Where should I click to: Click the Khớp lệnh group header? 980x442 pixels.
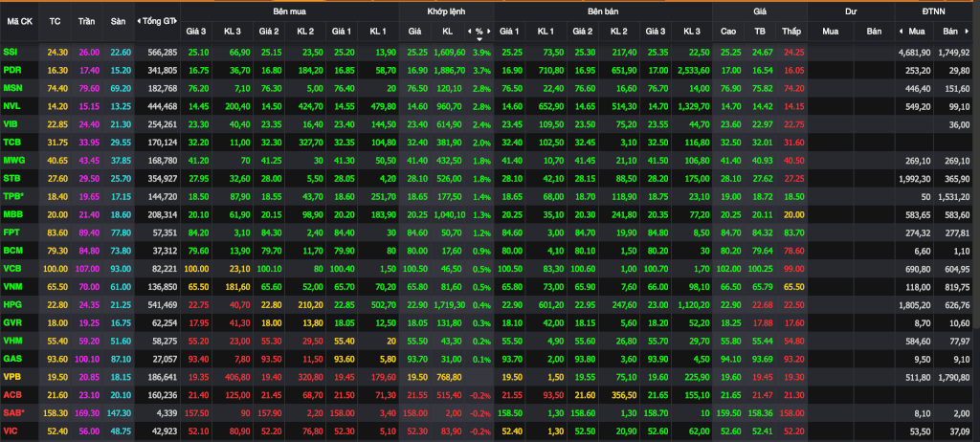(446, 11)
